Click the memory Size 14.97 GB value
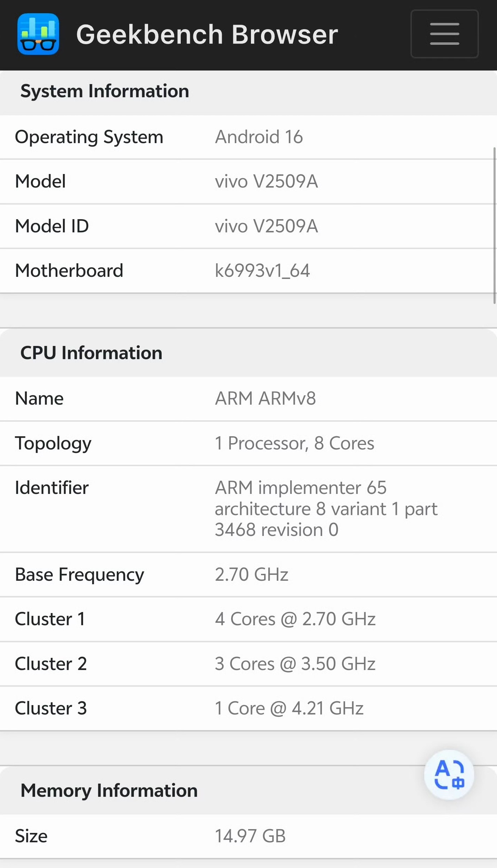Screen dimensions: 497x868 pos(250,836)
